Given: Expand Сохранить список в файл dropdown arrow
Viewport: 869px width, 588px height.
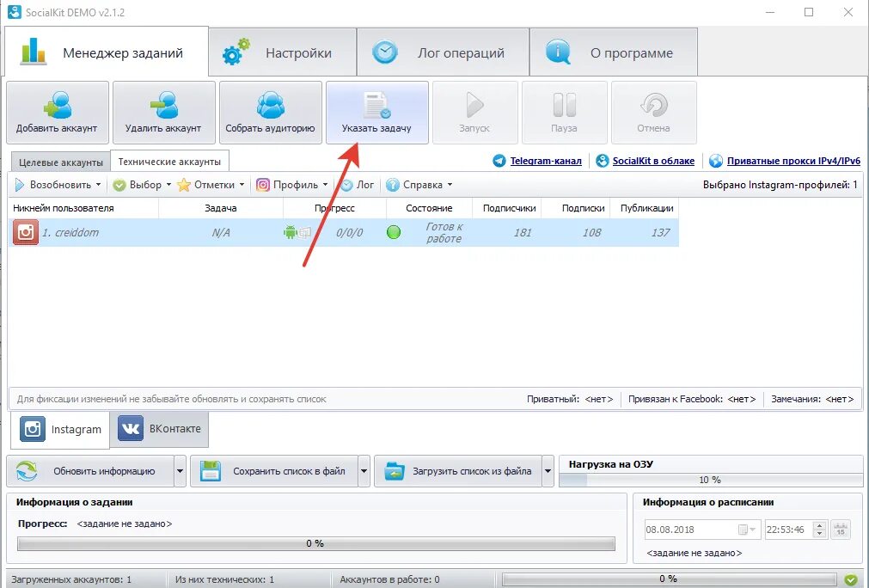Looking at the screenshot, I should click(x=364, y=471).
